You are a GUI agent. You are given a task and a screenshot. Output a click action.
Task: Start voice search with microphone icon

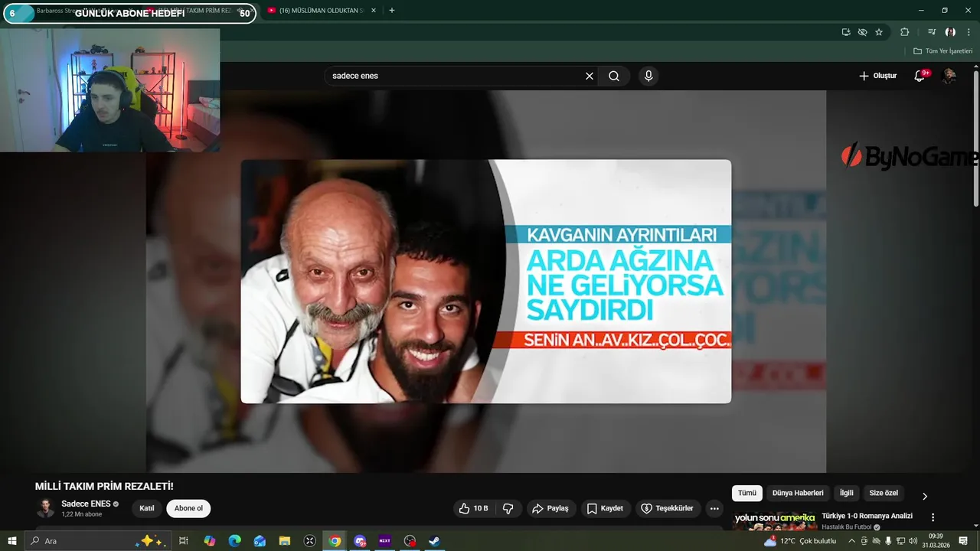648,76
